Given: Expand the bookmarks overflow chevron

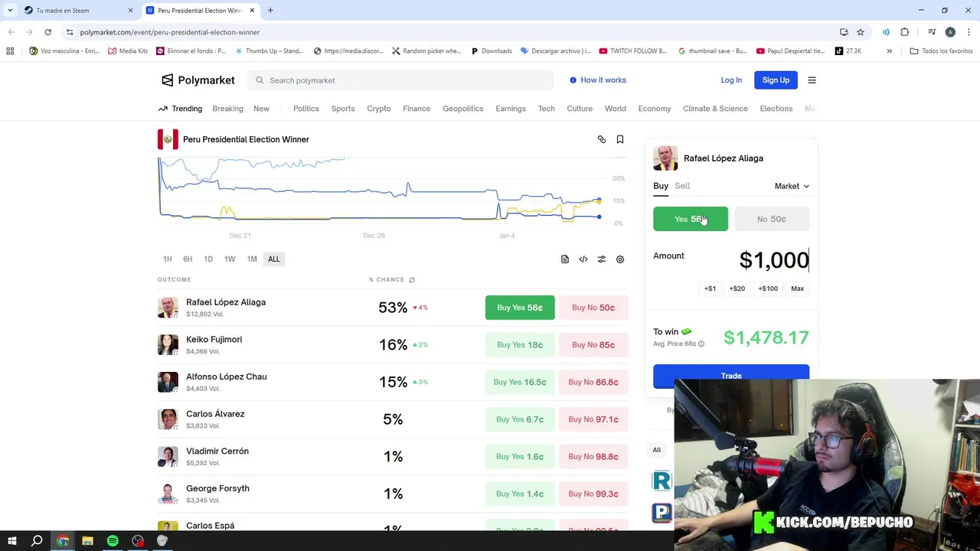Looking at the screenshot, I should tap(889, 51).
